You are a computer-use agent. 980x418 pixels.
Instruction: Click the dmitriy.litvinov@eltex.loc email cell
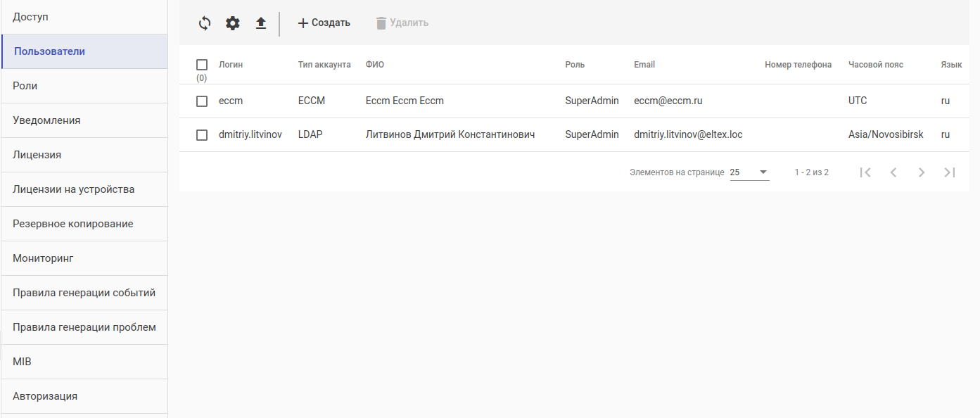point(688,134)
